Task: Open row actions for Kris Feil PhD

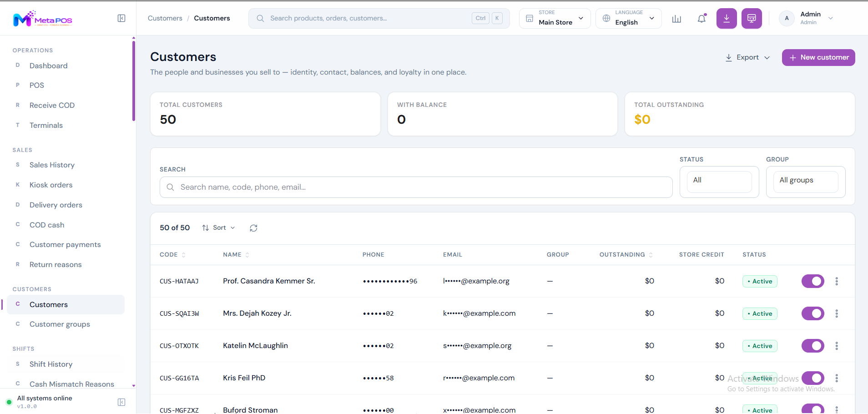Action: coord(837,378)
